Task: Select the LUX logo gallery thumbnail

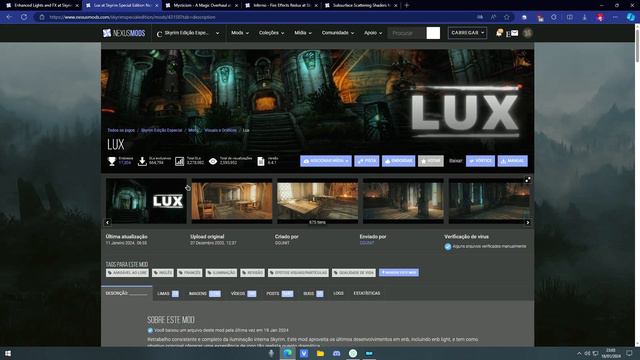Action: coord(146,201)
